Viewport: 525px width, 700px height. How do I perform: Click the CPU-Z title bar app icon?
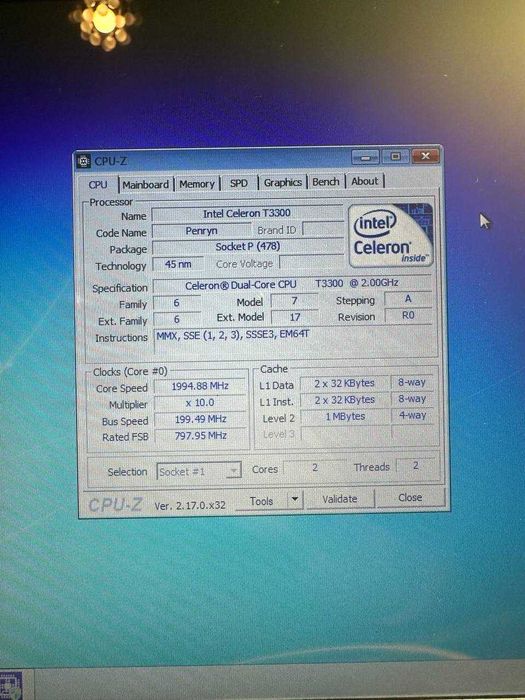pos(83,161)
